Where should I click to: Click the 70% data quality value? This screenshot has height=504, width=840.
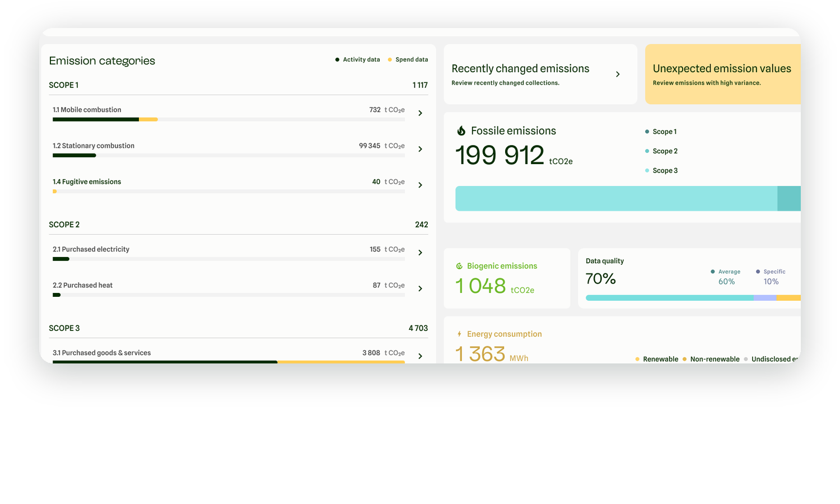601,278
